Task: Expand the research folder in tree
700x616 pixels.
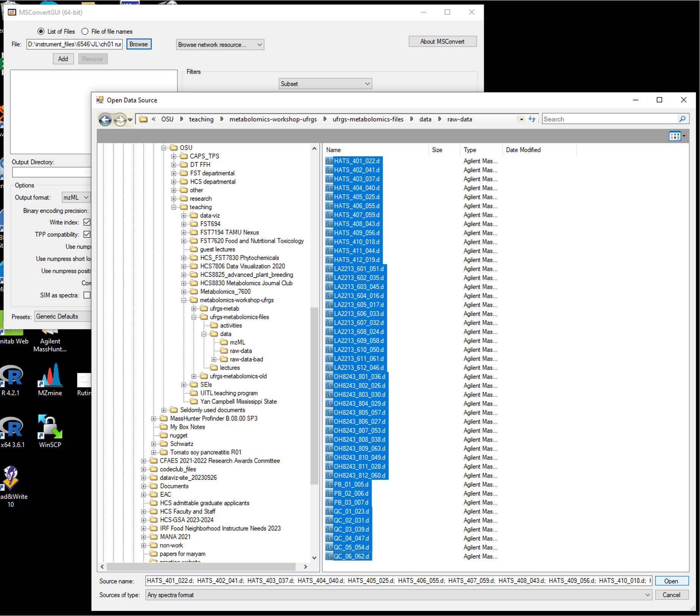Action: point(173,199)
